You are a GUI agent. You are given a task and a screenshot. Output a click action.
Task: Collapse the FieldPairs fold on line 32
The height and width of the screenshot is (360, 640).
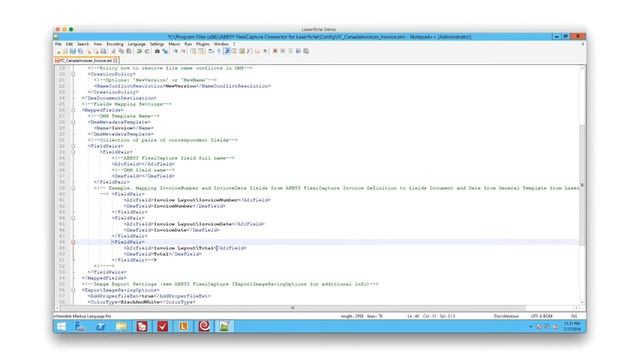pyautogui.click(x=73, y=146)
